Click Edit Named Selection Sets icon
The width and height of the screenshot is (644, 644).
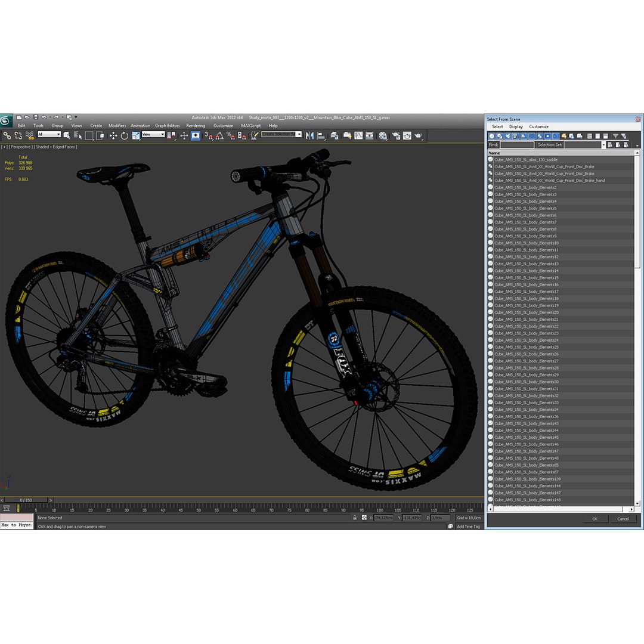pyautogui.click(x=255, y=135)
